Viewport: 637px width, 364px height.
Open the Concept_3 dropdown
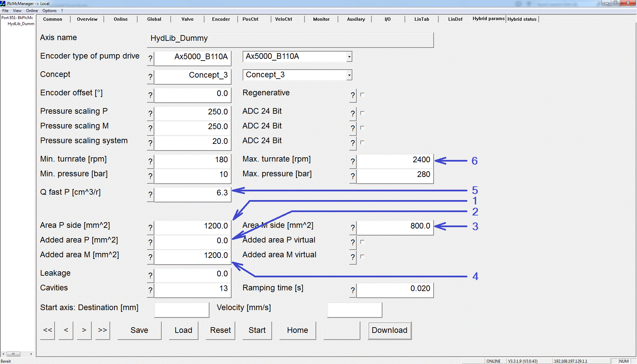[349, 75]
